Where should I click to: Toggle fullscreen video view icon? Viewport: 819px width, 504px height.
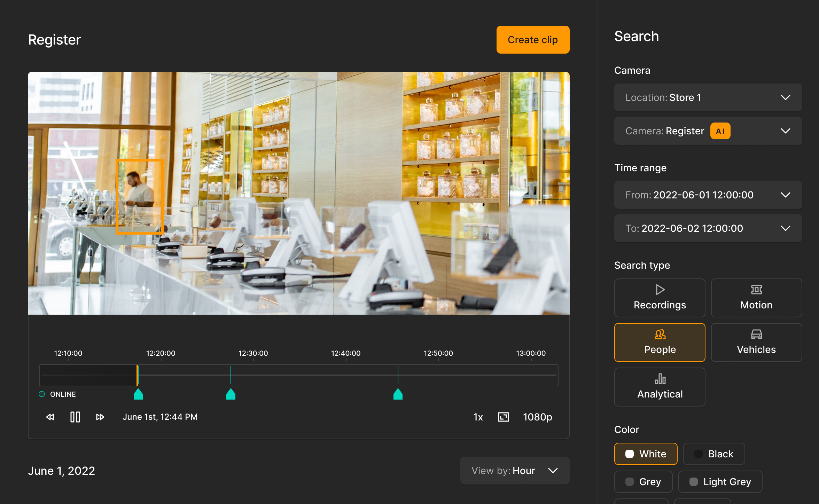tap(504, 417)
